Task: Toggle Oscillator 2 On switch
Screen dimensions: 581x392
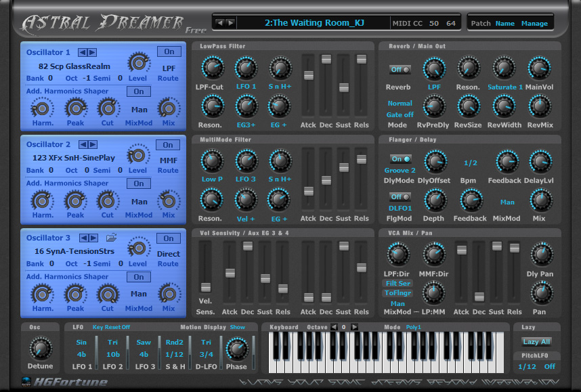Action: (x=168, y=145)
